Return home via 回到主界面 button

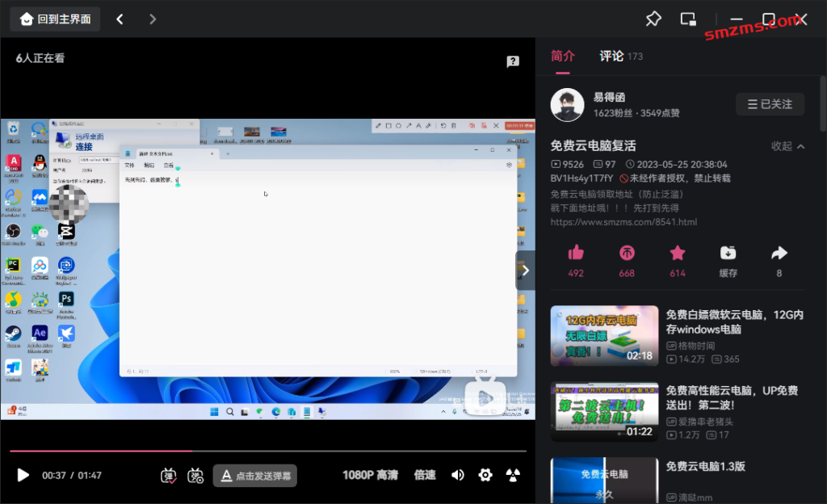56,19
